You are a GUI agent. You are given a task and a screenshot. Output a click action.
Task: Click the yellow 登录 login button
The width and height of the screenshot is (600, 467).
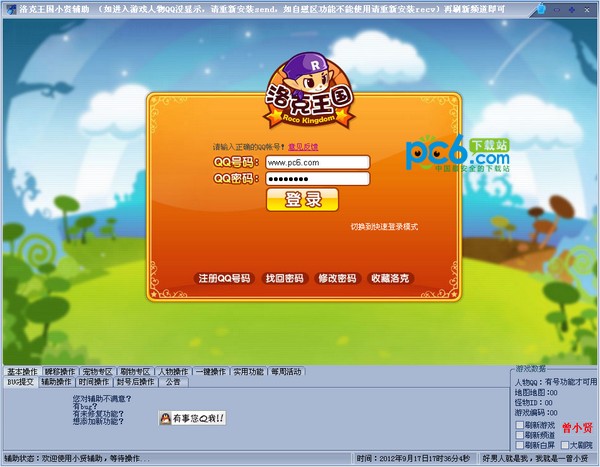point(302,200)
